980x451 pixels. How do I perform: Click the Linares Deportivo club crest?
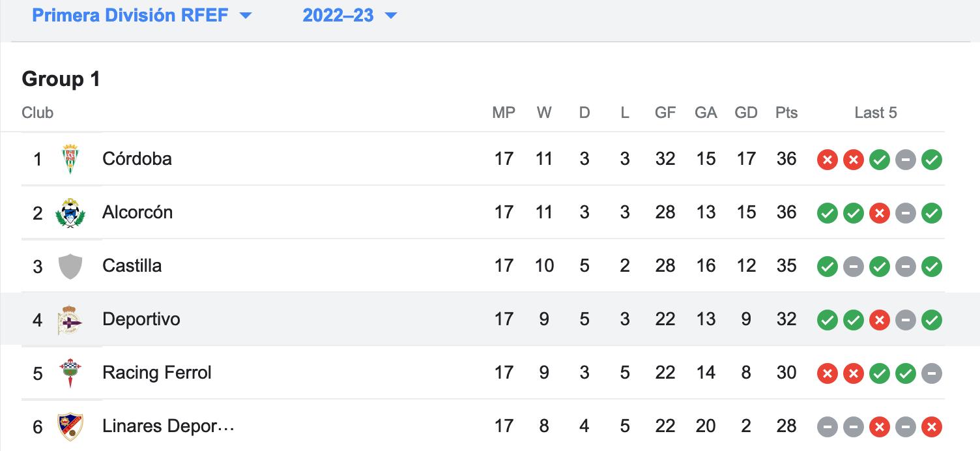coord(70,426)
